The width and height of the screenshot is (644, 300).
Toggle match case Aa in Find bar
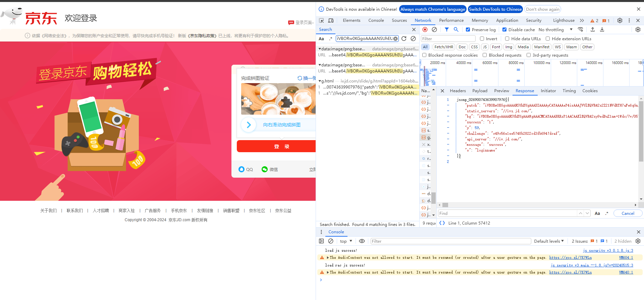pos(597,213)
